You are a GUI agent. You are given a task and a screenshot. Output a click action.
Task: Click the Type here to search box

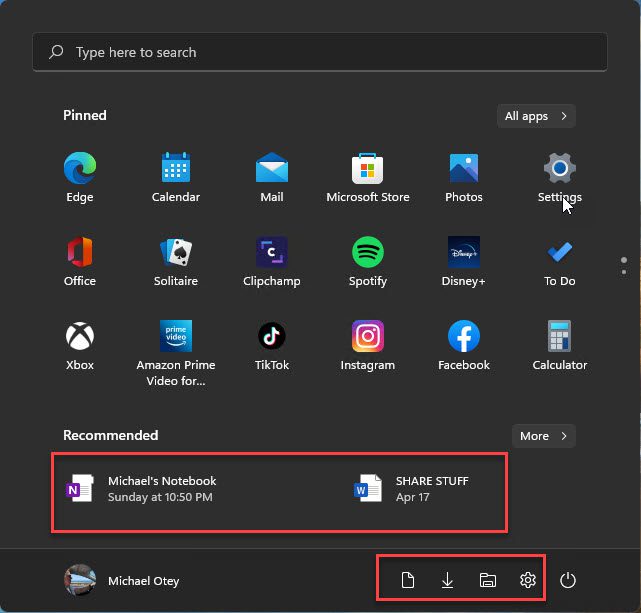[x=320, y=52]
